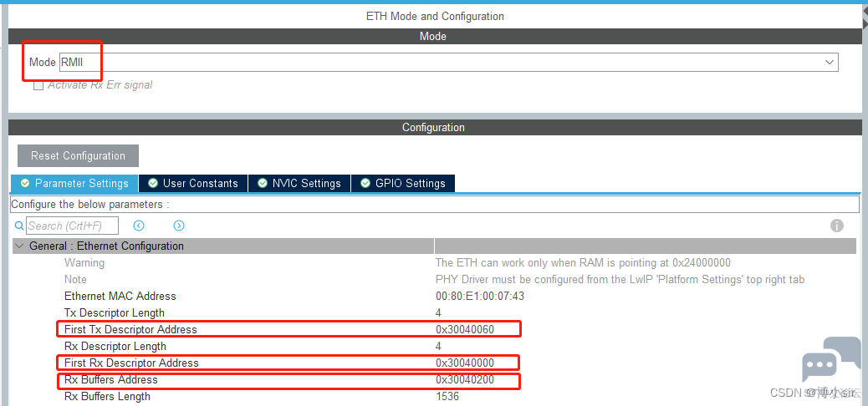Enable the Activate Rx Err signal checkbox

pos(38,85)
